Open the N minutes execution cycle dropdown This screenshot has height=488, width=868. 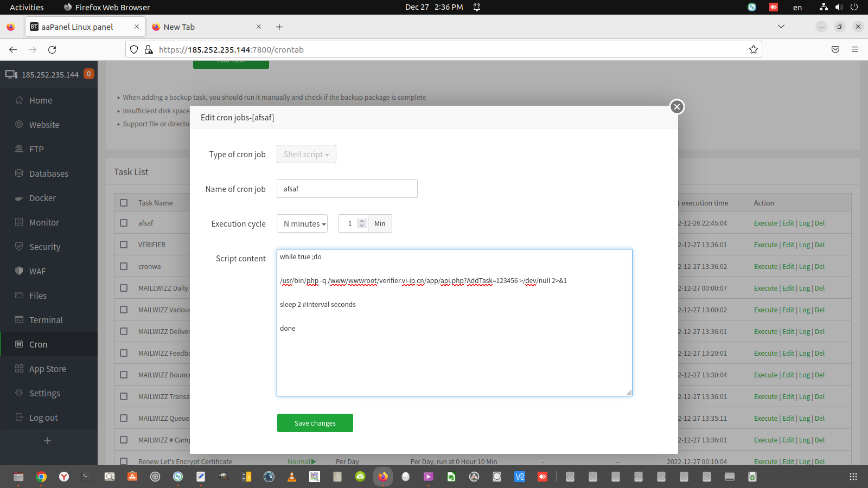302,223
